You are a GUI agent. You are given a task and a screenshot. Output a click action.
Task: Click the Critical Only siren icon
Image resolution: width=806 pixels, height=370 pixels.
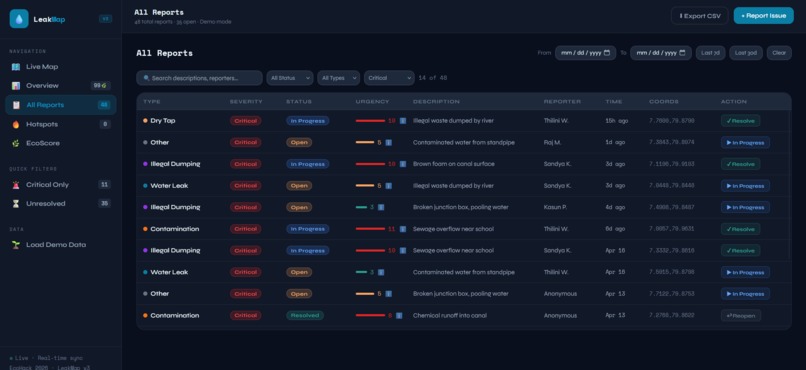(16, 185)
